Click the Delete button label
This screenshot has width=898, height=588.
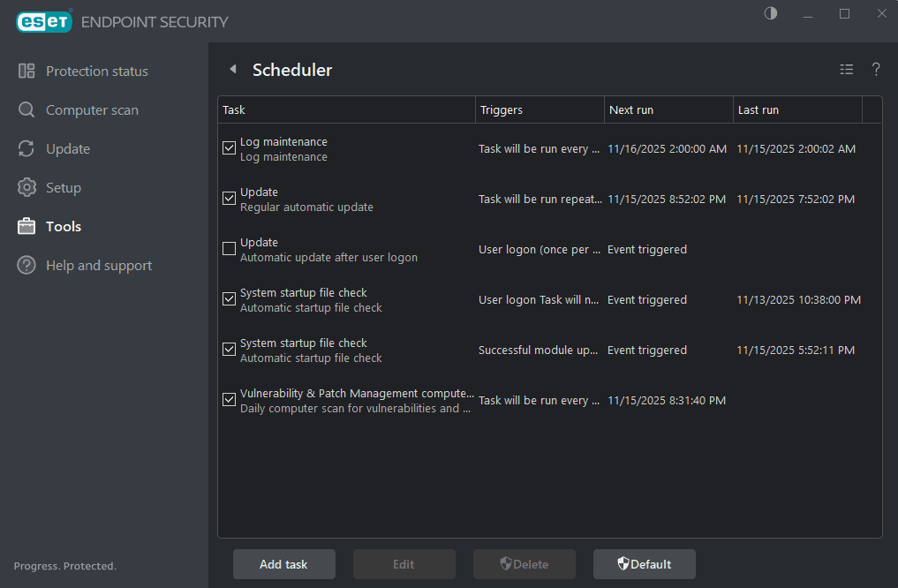point(531,564)
